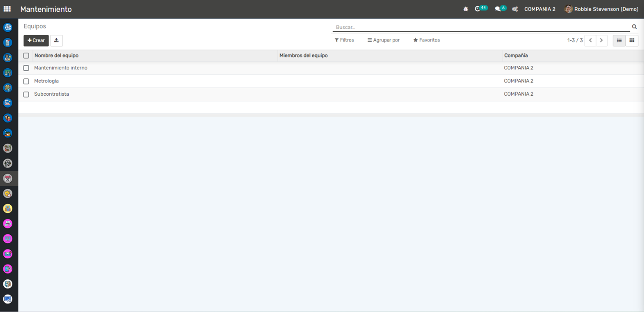Go to next page arrow
Screen dimensions: 644x312
(601, 40)
